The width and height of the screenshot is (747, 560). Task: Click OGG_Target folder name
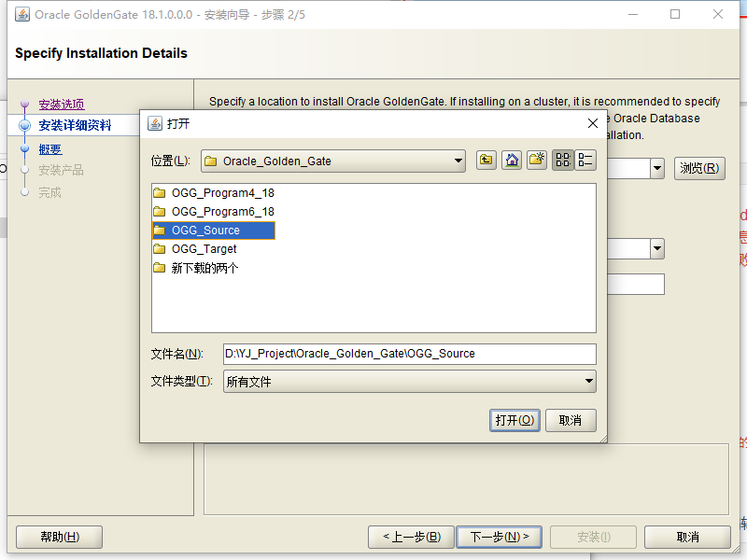[204, 249]
